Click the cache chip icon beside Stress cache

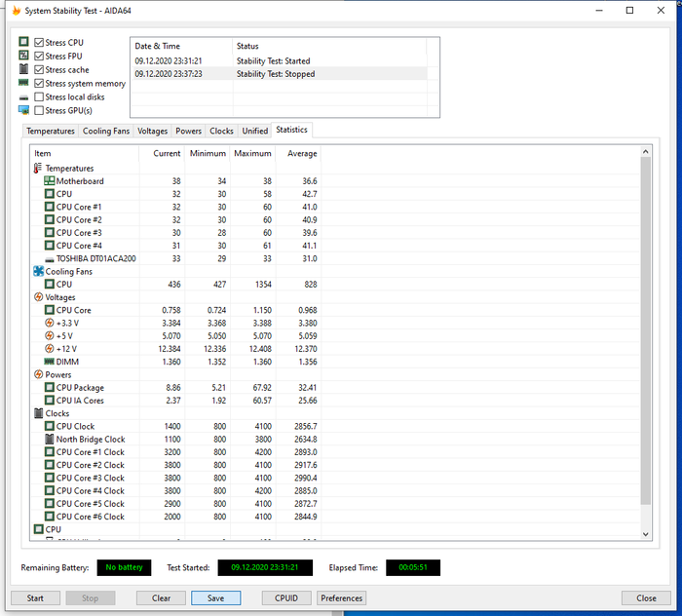pyautogui.click(x=23, y=69)
